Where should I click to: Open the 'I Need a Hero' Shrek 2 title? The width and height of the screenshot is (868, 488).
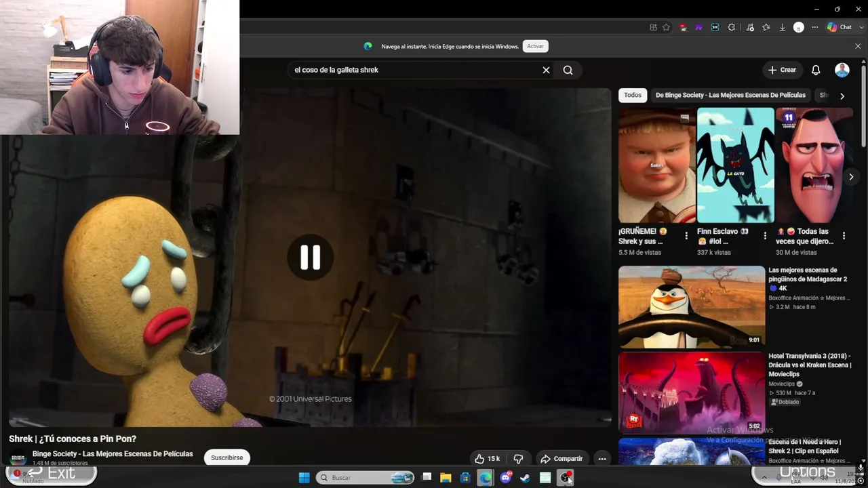pyautogui.click(x=804, y=447)
